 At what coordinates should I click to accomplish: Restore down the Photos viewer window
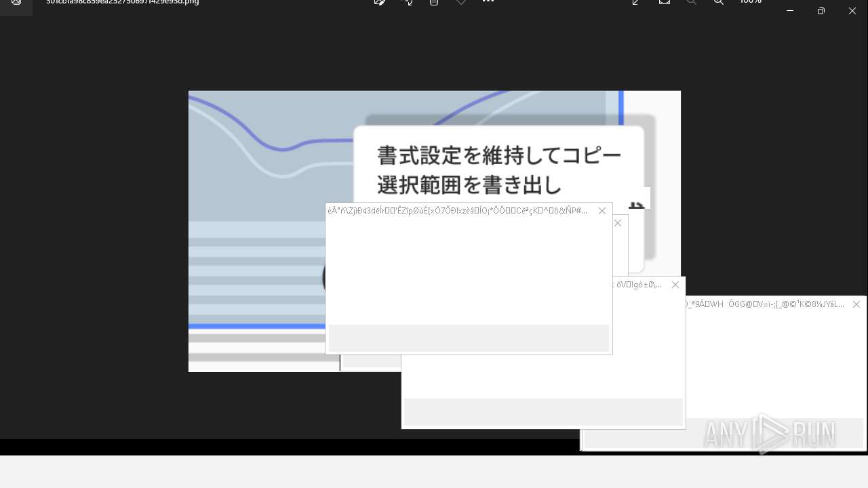(x=821, y=10)
